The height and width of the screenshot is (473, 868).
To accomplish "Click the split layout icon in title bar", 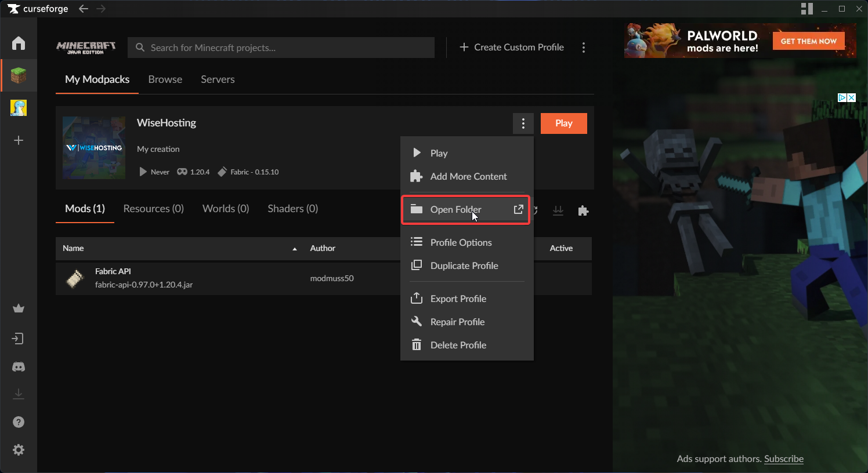I will (807, 9).
